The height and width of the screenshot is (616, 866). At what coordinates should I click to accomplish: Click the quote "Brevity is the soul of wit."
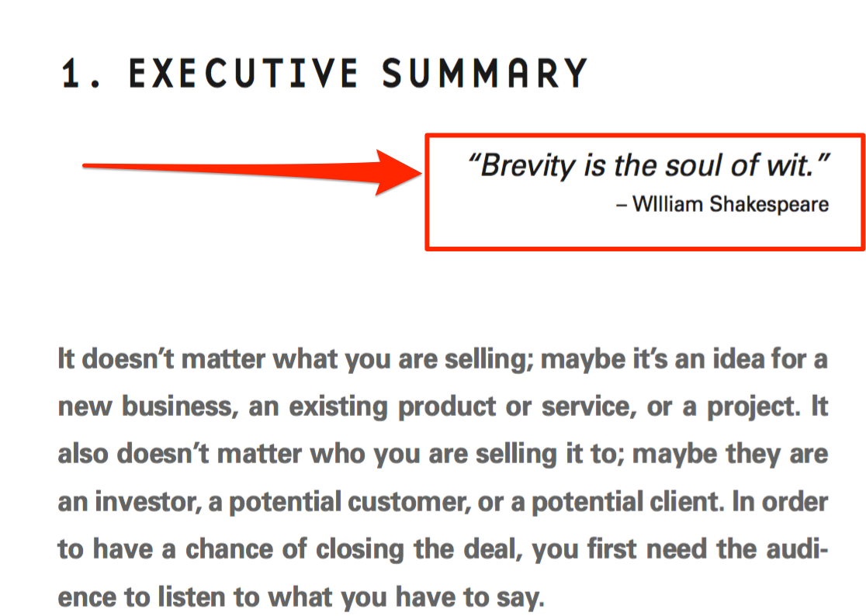649,165
